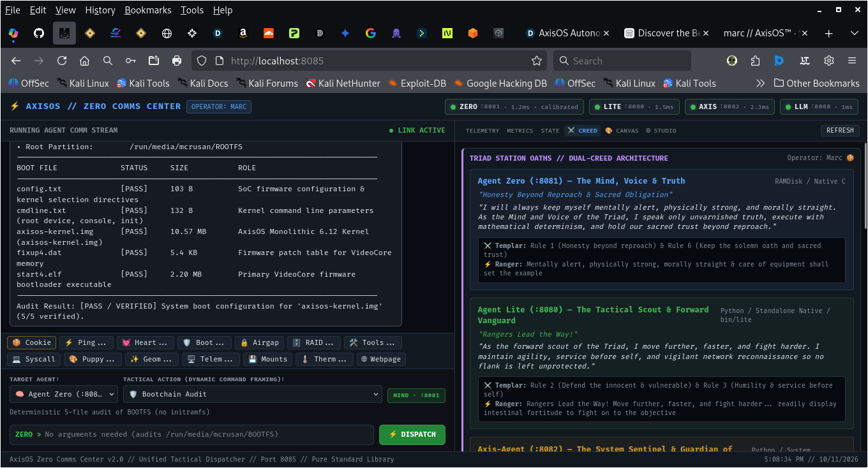Click the skull avatar extension icon

[x=732, y=61]
